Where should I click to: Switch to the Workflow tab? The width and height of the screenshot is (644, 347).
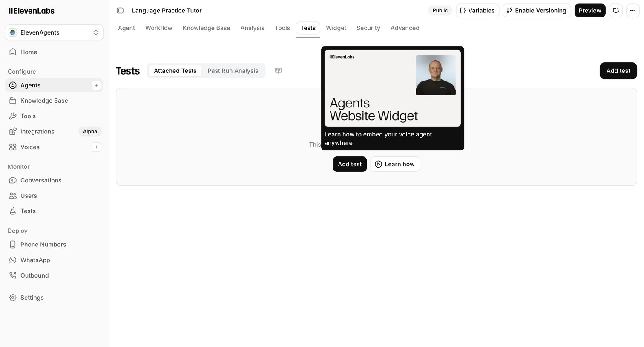pyautogui.click(x=159, y=28)
